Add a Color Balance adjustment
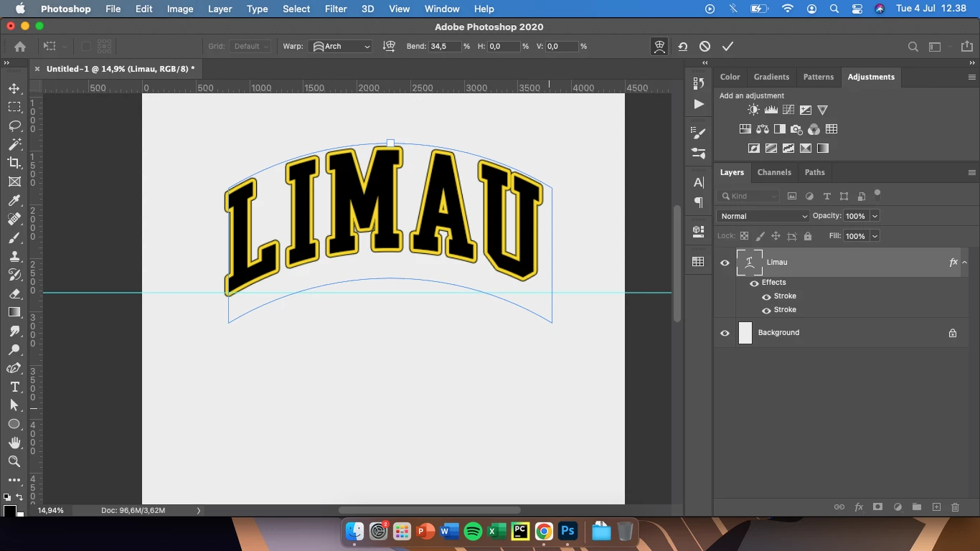The width and height of the screenshot is (980, 551). (x=762, y=129)
